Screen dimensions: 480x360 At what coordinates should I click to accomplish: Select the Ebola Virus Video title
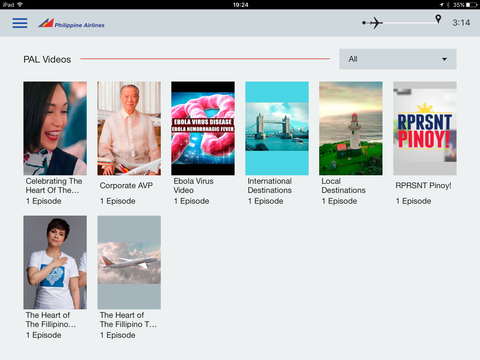[193, 186]
